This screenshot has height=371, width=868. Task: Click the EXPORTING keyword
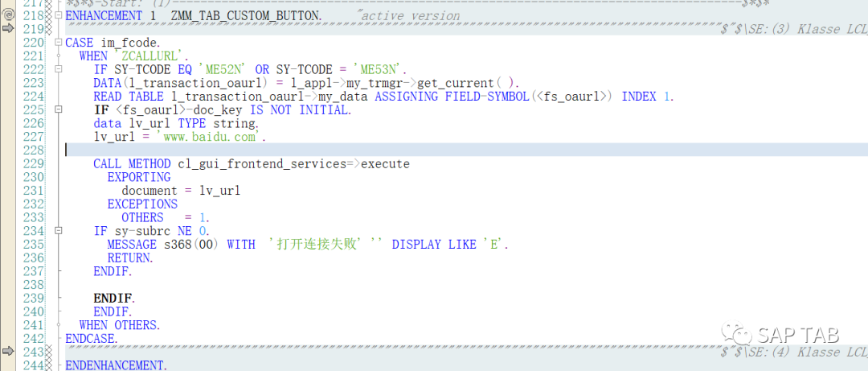point(139,177)
